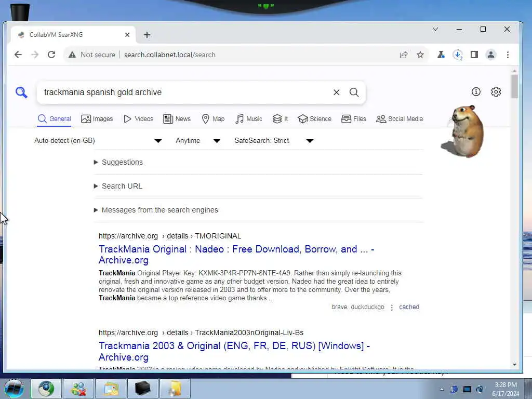
Task: Bookmark this page with star icon
Action: [420, 55]
